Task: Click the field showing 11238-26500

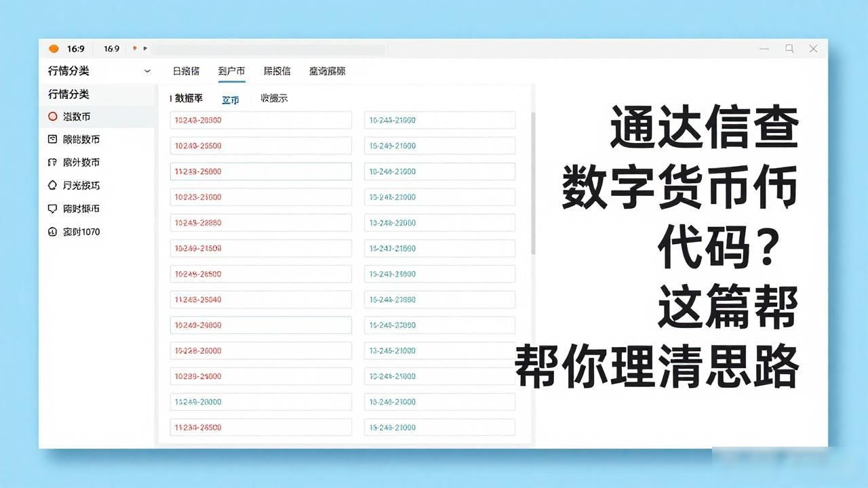Action: [x=261, y=428]
